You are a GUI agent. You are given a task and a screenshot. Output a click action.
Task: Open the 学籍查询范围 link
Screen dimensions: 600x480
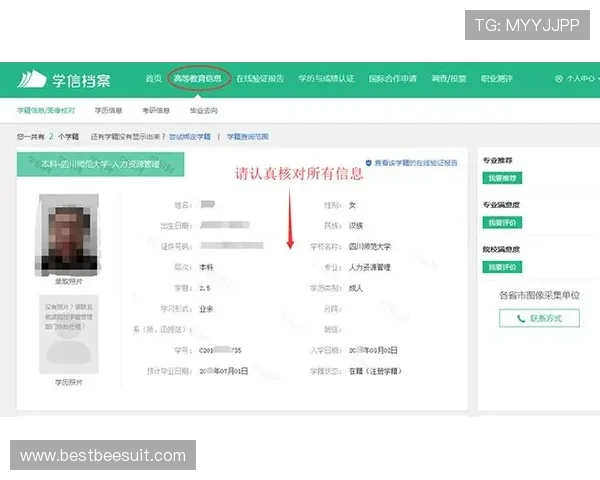(248, 137)
